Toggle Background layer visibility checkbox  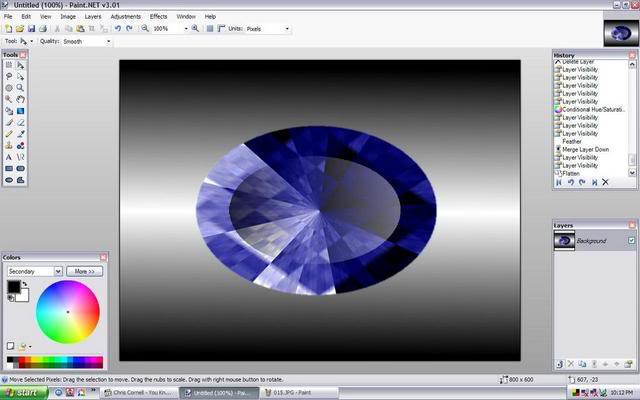631,240
